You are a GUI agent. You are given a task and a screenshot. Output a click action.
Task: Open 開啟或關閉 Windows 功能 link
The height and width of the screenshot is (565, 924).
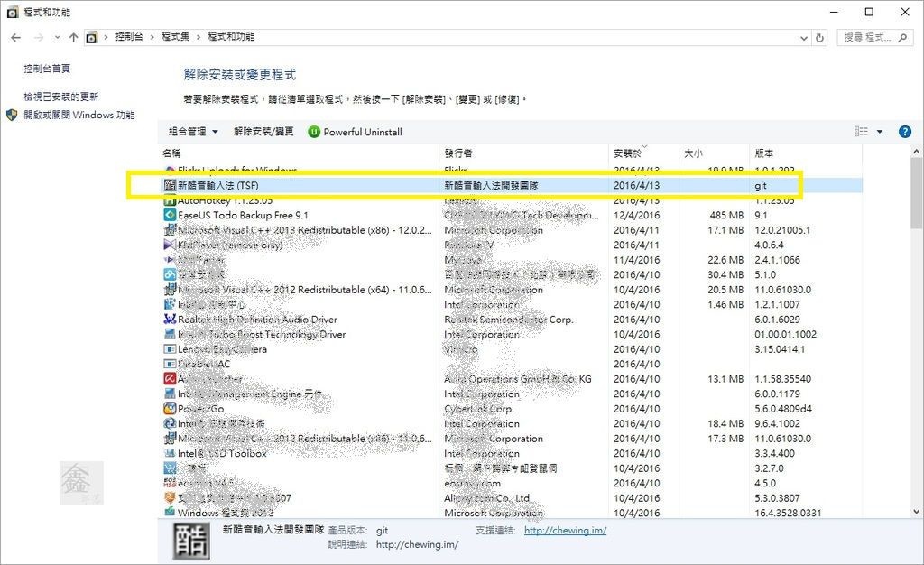coord(79,115)
